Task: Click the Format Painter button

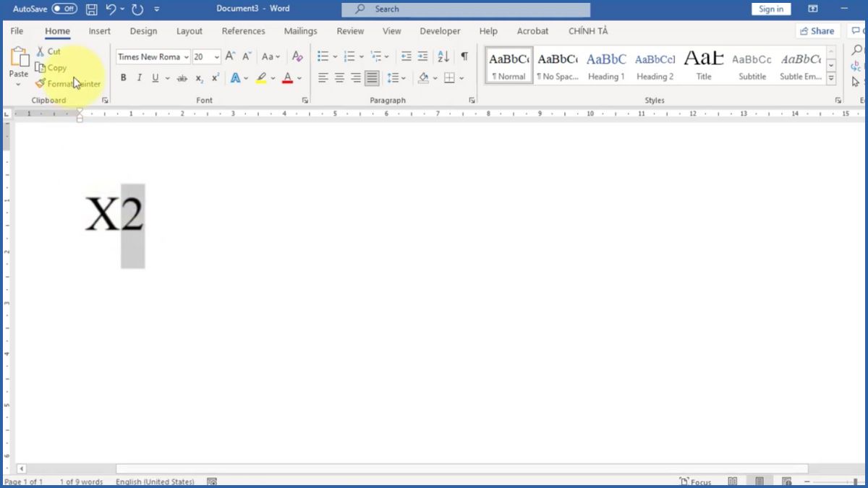Action: tap(68, 84)
